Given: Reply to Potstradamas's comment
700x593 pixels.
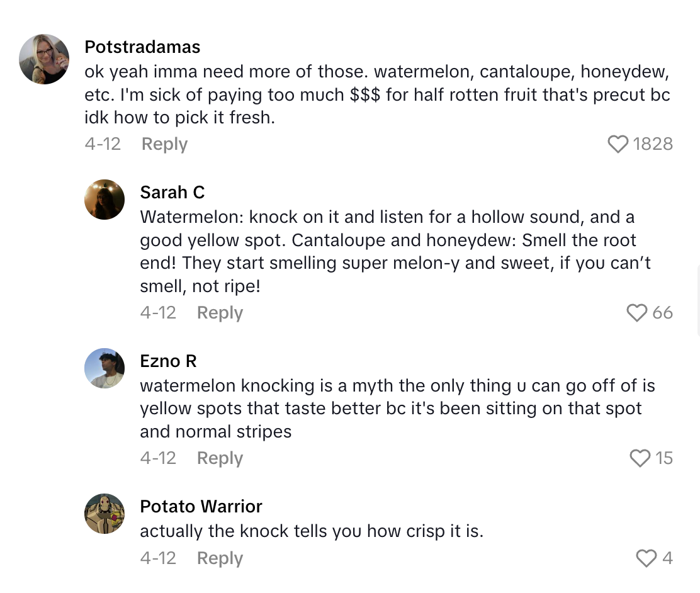Looking at the screenshot, I should [x=164, y=144].
